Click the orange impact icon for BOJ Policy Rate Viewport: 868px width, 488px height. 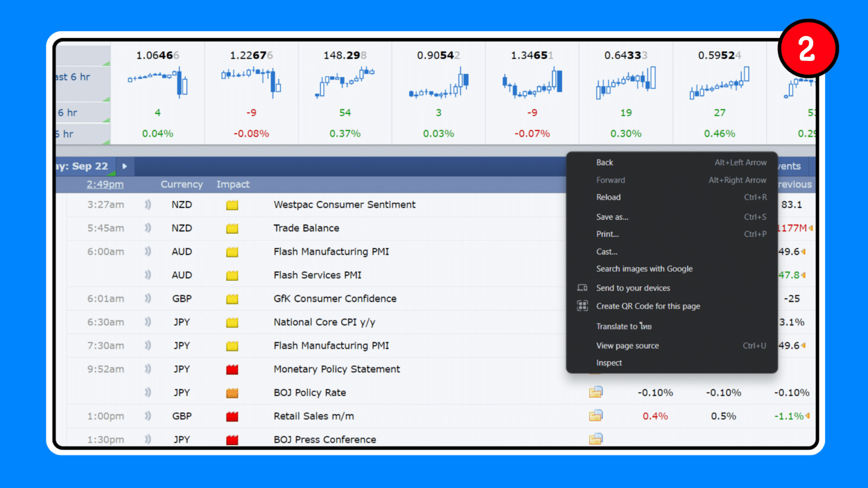tap(232, 393)
